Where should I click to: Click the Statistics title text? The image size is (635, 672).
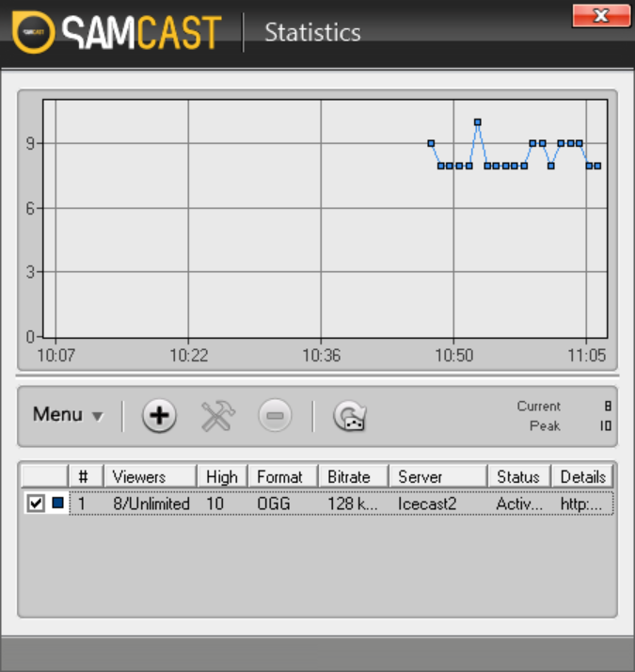coord(312,33)
